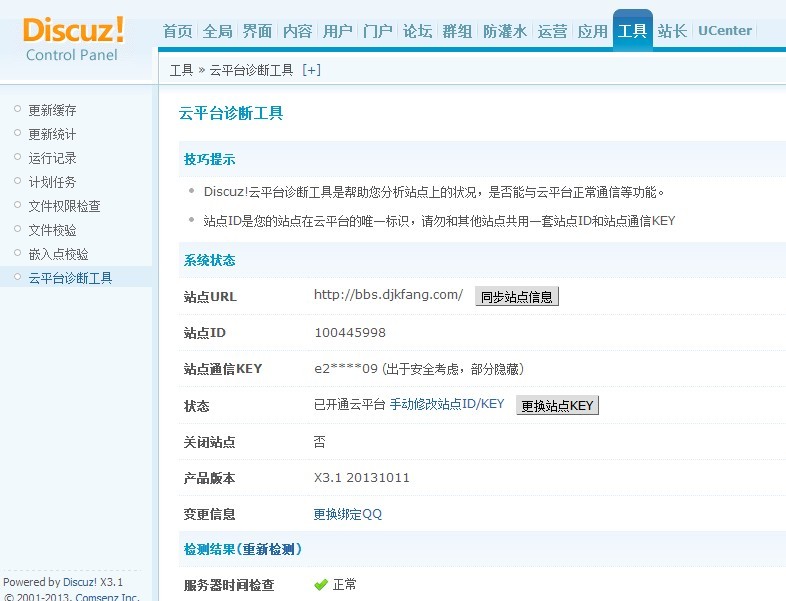Open the 门户 top menu
The image size is (786, 601).
377,31
